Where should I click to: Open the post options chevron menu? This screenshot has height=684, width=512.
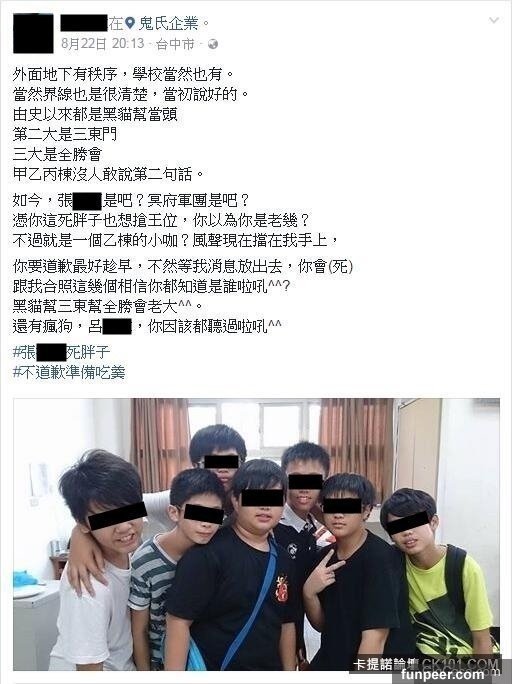pyautogui.click(x=494, y=21)
